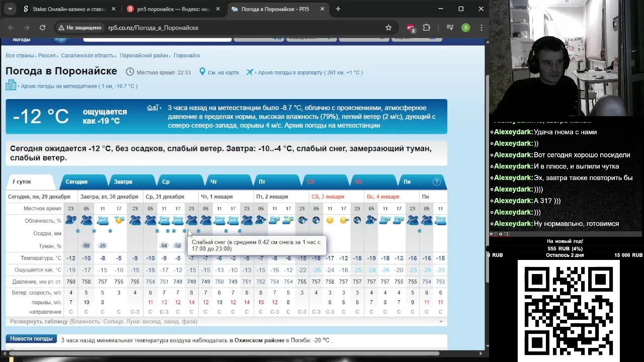Reload the rp5 weather page
This screenshot has width=644, height=362.
coord(42,28)
